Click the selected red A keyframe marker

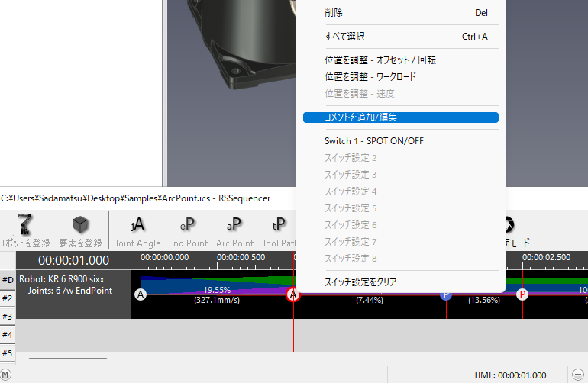pyautogui.click(x=293, y=294)
